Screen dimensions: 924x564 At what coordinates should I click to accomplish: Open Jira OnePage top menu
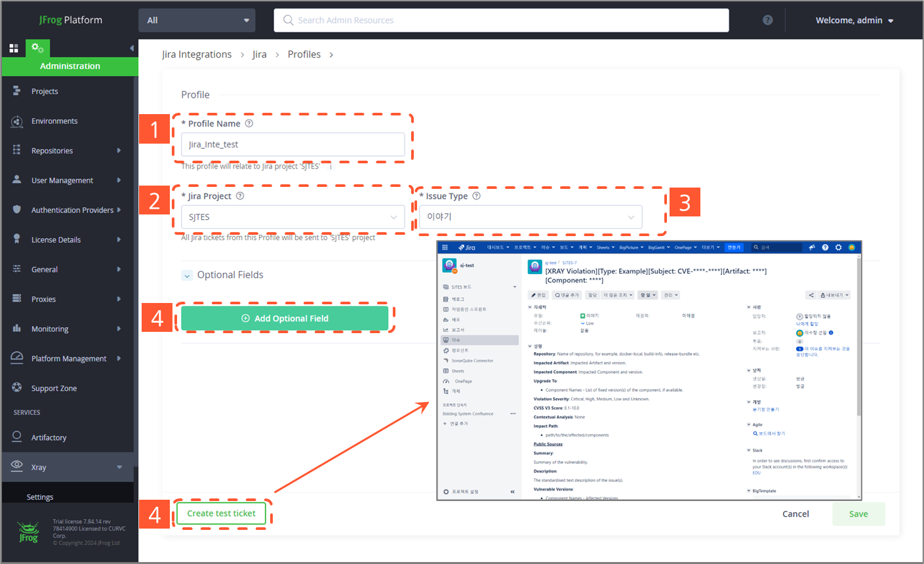(x=686, y=247)
